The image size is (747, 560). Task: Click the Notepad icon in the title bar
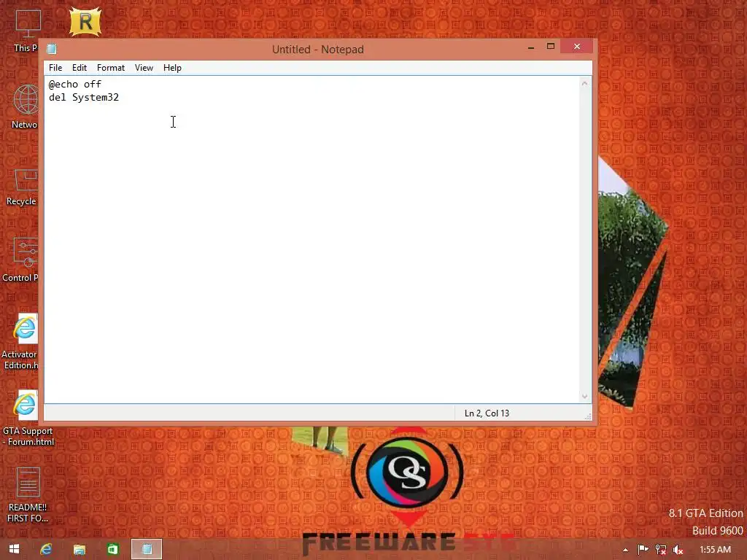[52, 49]
